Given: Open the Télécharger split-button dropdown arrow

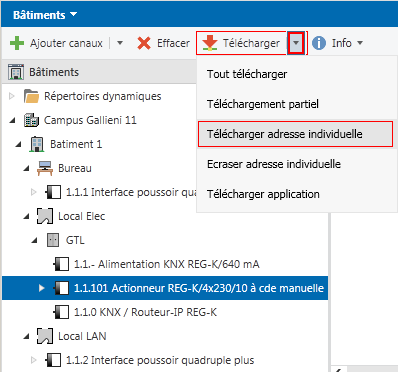Looking at the screenshot, I should [296, 43].
